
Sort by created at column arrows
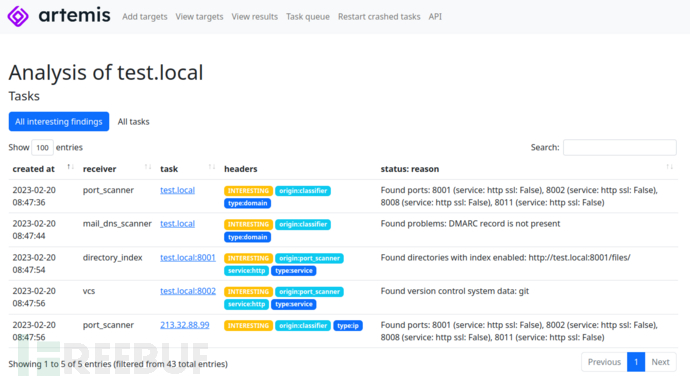tap(70, 167)
